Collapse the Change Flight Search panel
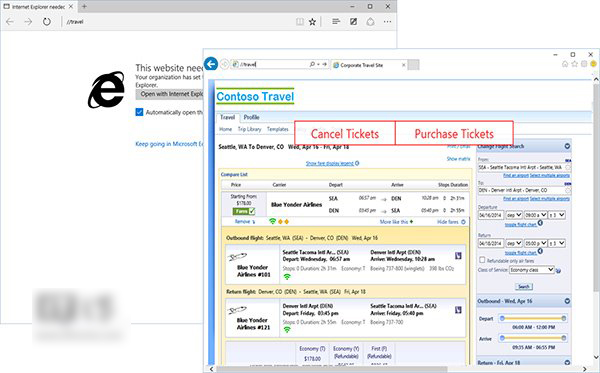Image resolution: width=600 pixels, height=373 pixels. [x=567, y=147]
